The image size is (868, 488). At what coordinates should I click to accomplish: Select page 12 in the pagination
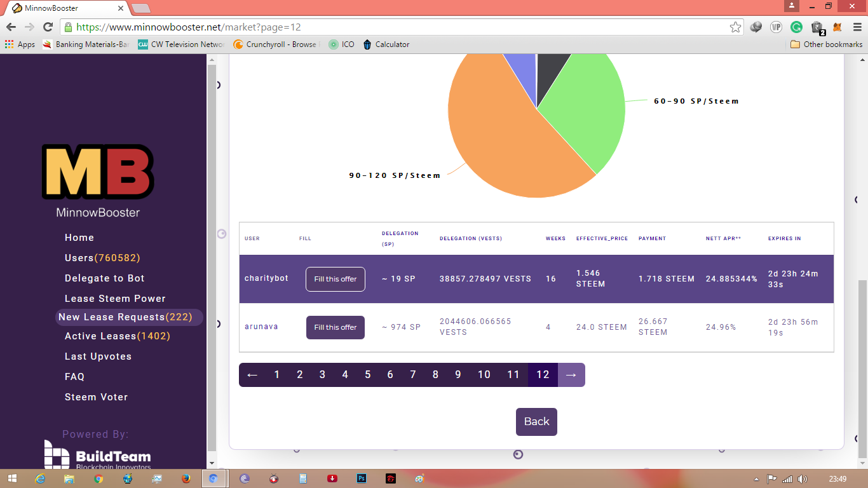(x=543, y=375)
